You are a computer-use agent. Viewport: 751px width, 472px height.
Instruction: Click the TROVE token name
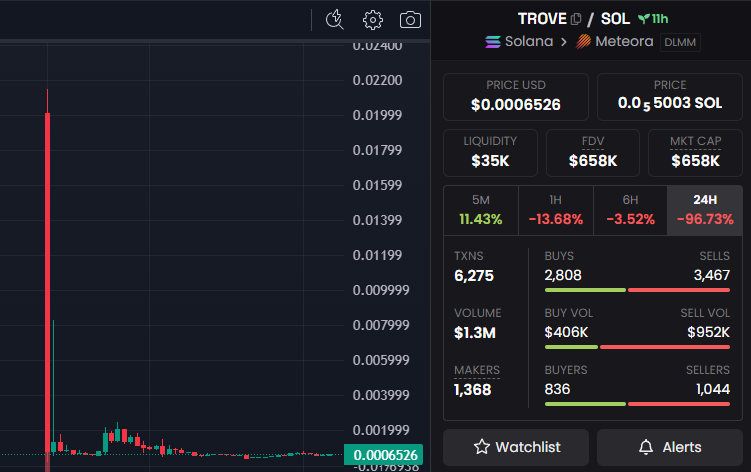[542, 19]
